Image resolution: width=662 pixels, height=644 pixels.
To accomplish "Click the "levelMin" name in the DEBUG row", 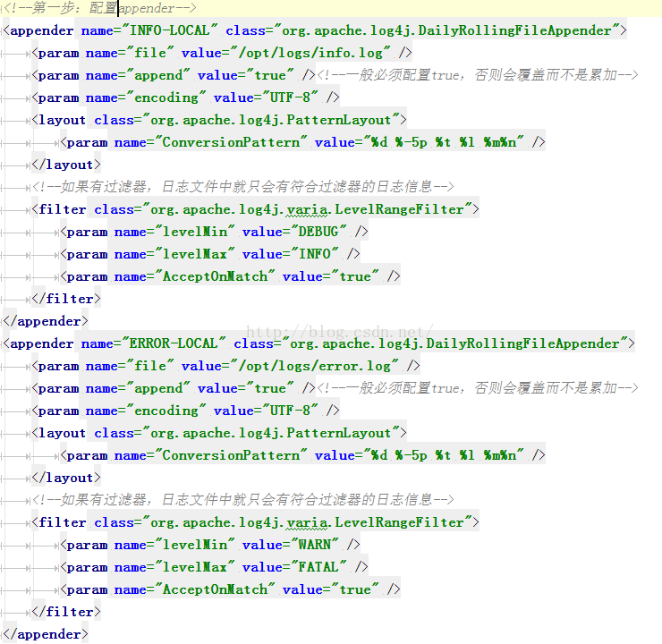I will coord(195,232).
